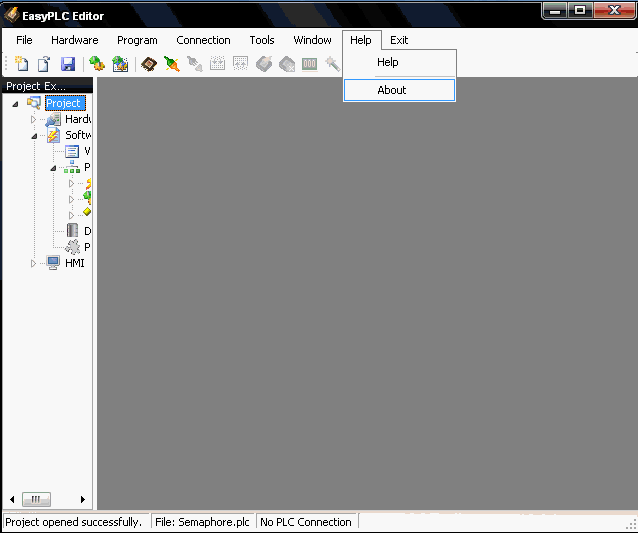Select About from the Help menu
This screenshot has height=533, width=638.
click(392, 90)
